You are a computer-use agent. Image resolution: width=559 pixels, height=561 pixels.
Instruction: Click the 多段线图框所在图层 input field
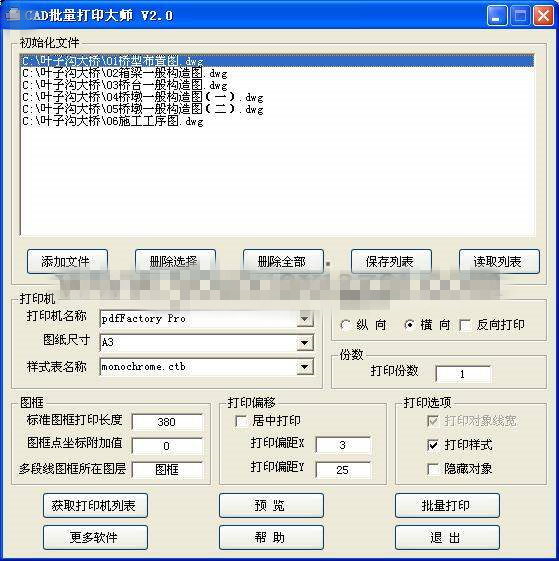pyautogui.click(x=167, y=469)
